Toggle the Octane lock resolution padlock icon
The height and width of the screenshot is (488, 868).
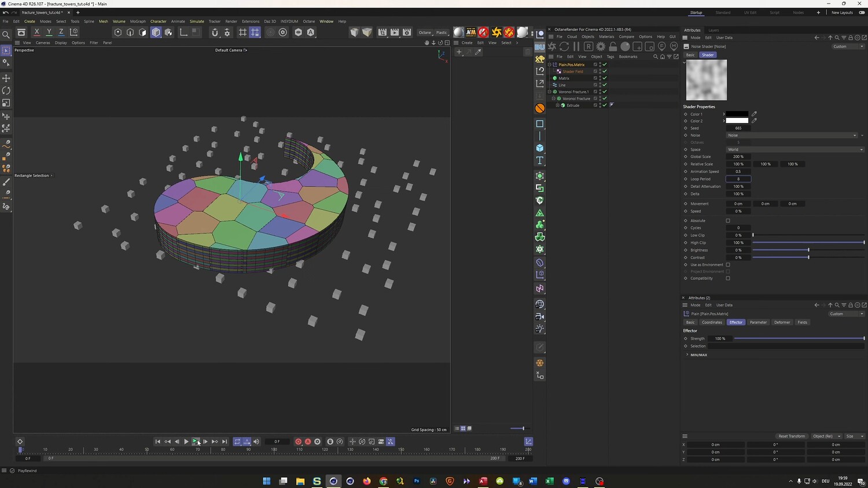coord(613,46)
